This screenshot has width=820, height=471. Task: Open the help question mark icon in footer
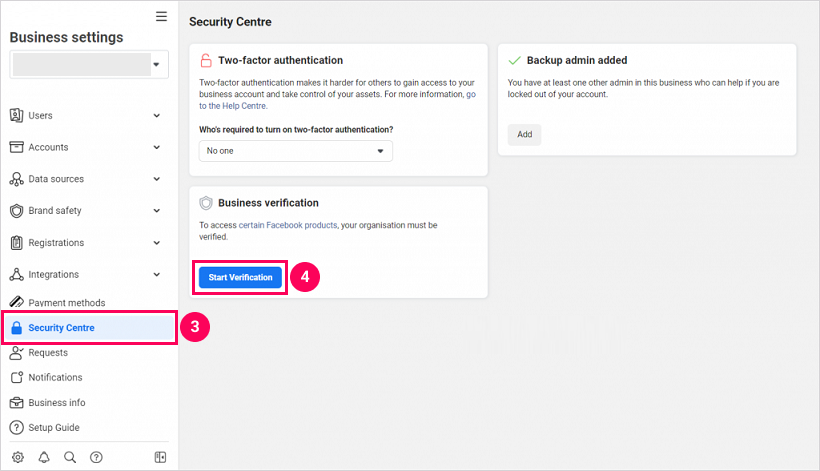click(x=96, y=457)
